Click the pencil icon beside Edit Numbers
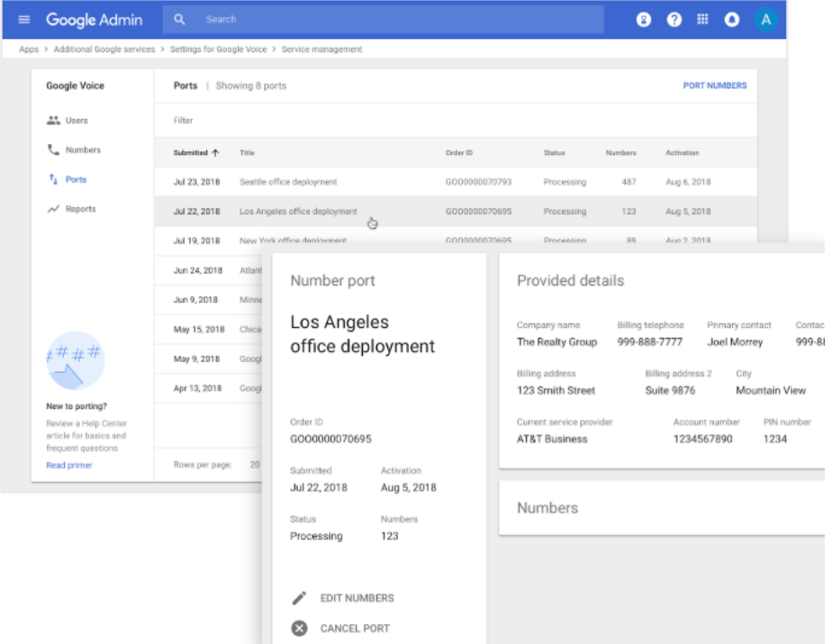The height and width of the screenshot is (644, 832). pos(299,598)
